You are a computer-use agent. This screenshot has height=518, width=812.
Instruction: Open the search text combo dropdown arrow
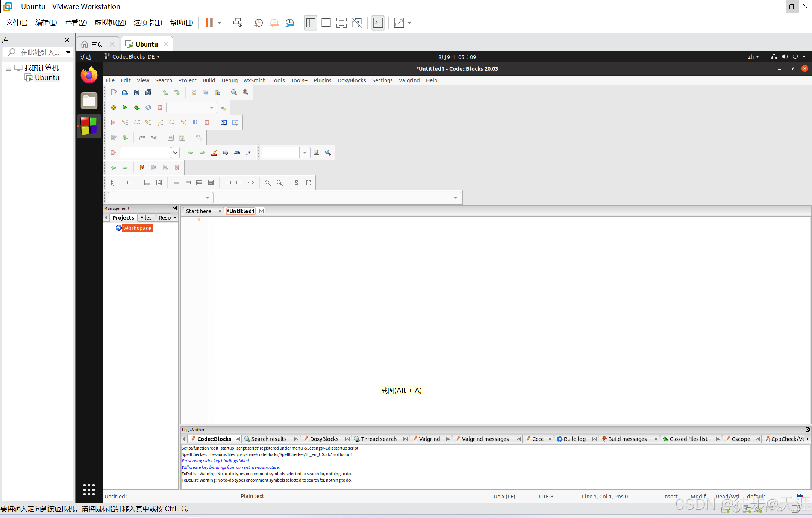(x=175, y=153)
